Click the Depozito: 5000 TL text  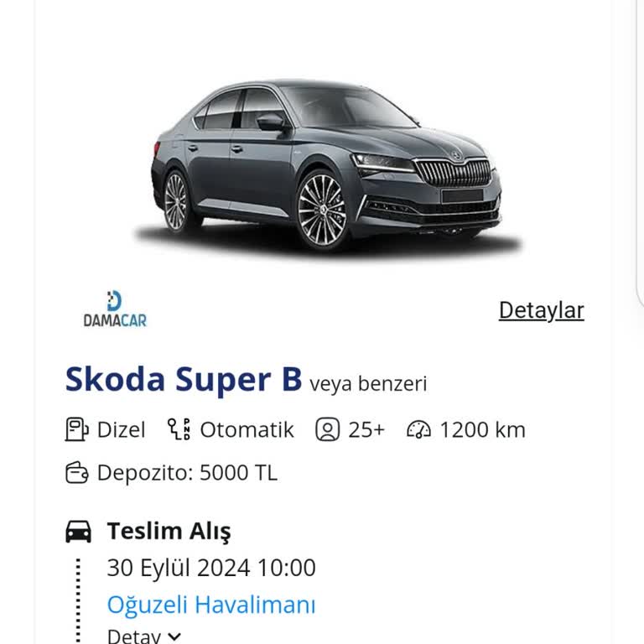(186, 473)
